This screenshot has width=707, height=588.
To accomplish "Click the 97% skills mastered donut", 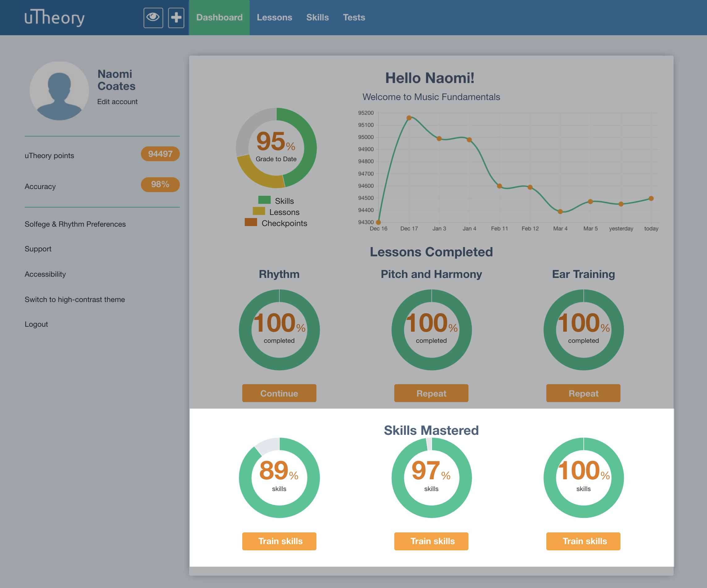I will pyautogui.click(x=431, y=478).
